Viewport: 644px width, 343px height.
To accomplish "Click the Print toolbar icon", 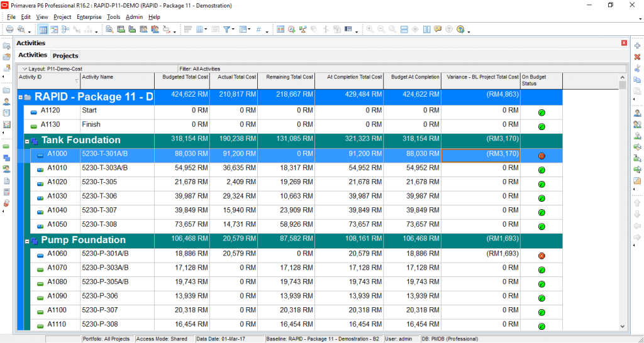I will 9,29.
